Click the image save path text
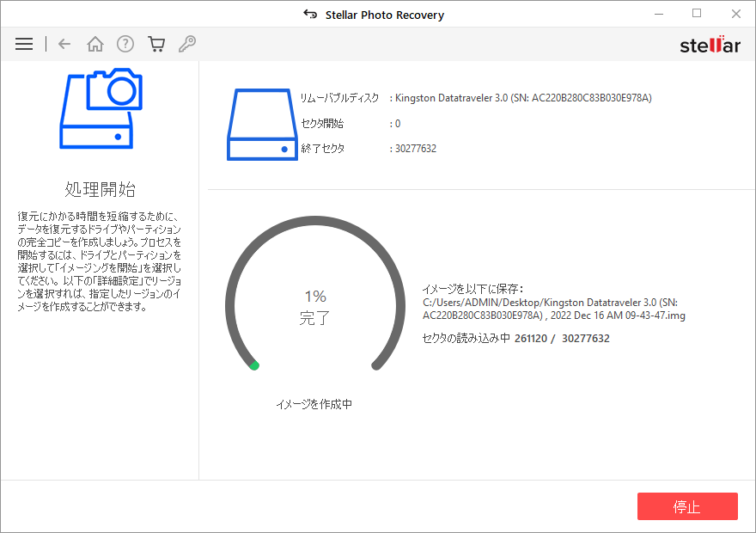756x533 pixels. [553, 309]
